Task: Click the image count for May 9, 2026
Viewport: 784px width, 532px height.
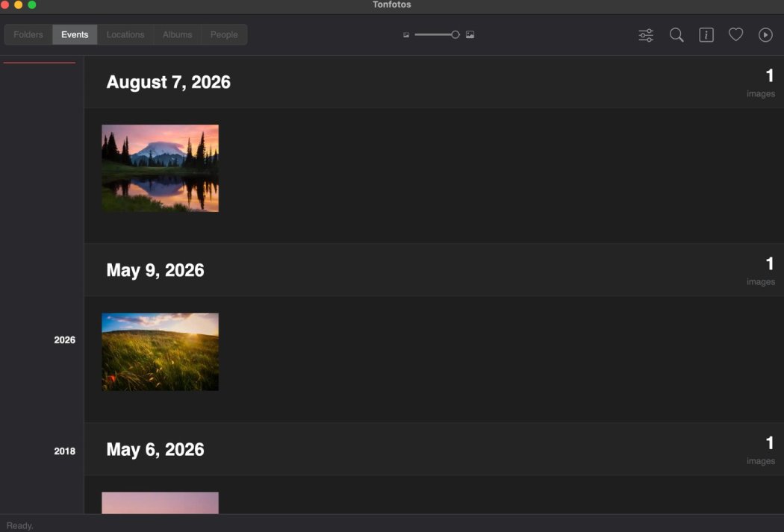Action: [x=761, y=272]
